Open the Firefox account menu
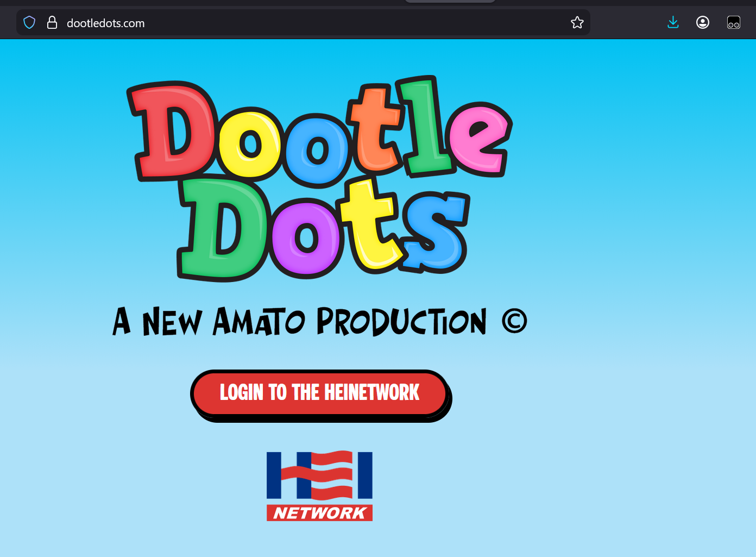Screen dimensions: 756x557 pyautogui.click(x=703, y=22)
